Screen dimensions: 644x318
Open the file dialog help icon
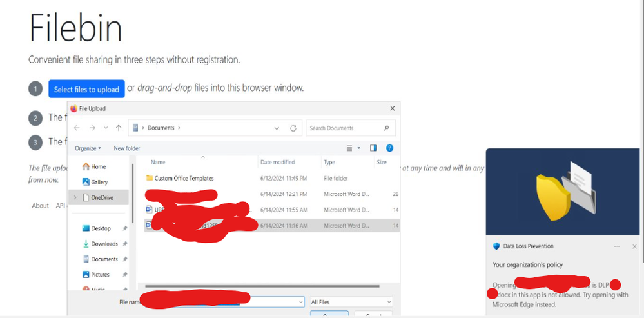click(390, 148)
